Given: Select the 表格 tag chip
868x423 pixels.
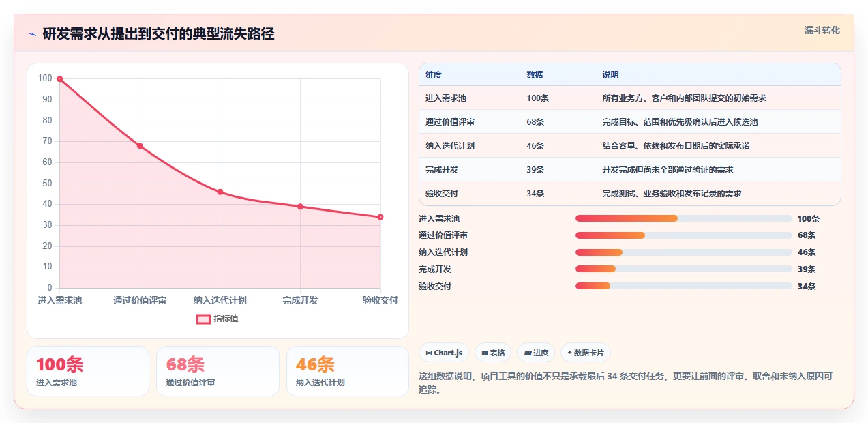Looking at the screenshot, I should pos(493,353).
